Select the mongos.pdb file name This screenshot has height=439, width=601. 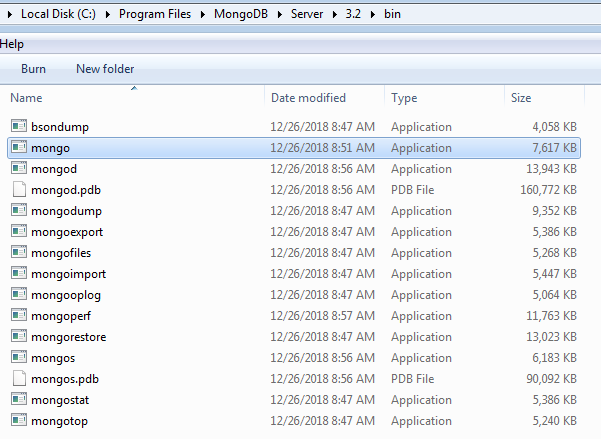(x=65, y=379)
